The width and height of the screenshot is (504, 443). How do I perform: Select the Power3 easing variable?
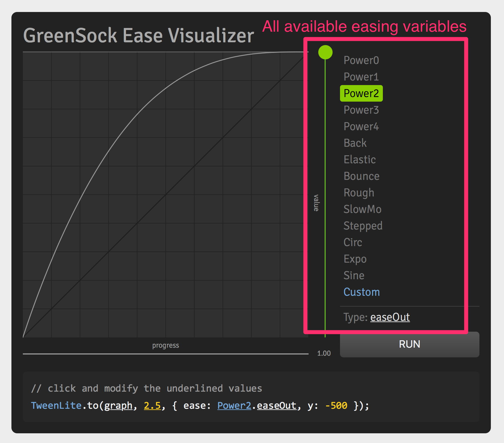(361, 110)
